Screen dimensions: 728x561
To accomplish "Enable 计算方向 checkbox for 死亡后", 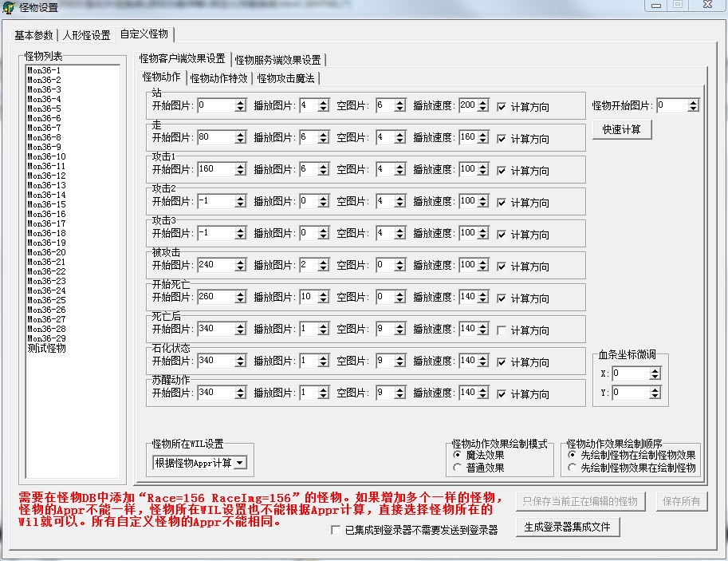I will pyautogui.click(x=502, y=330).
